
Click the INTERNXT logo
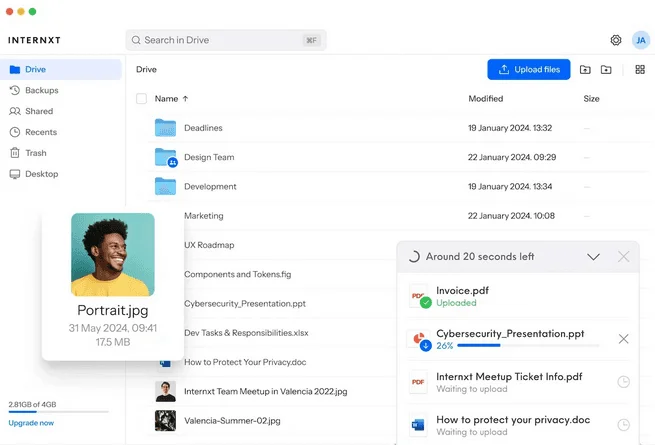click(34, 40)
